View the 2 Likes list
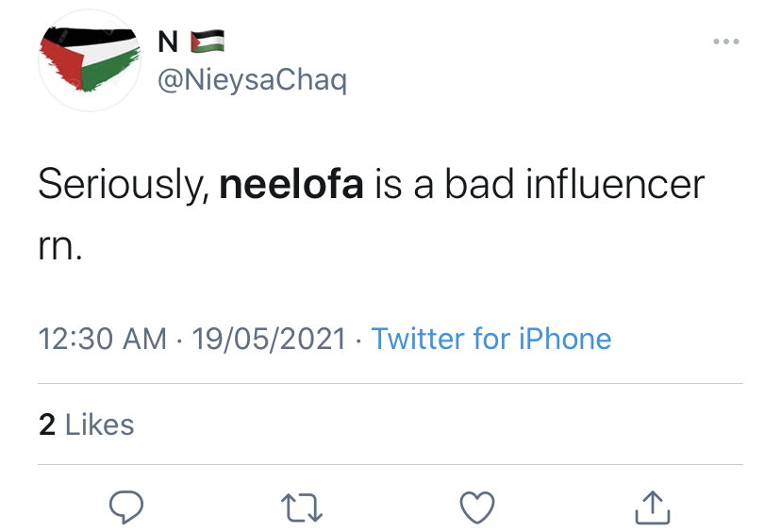Image resolution: width=781 pixels, height=532 pixels. pos(86,424)
